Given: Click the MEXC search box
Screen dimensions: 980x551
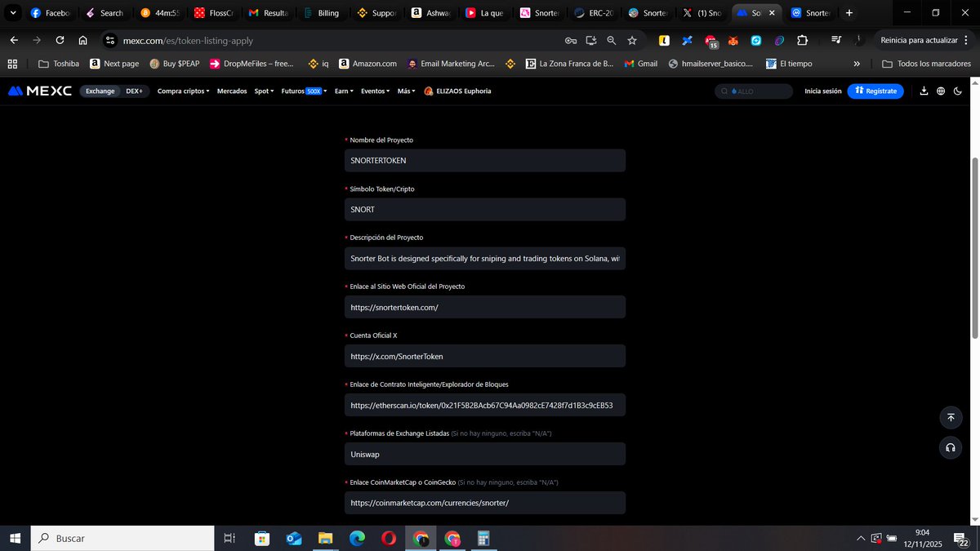Looking at the screenshot, I should (x=753, y=91).
